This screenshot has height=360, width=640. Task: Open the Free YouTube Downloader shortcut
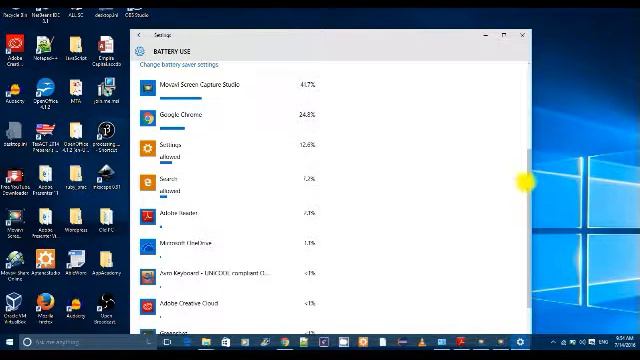click(15, 180)
